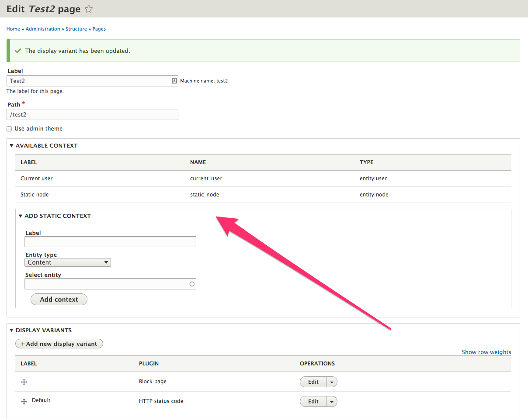Open the Structure breadcrumb link

click(76, 29)
